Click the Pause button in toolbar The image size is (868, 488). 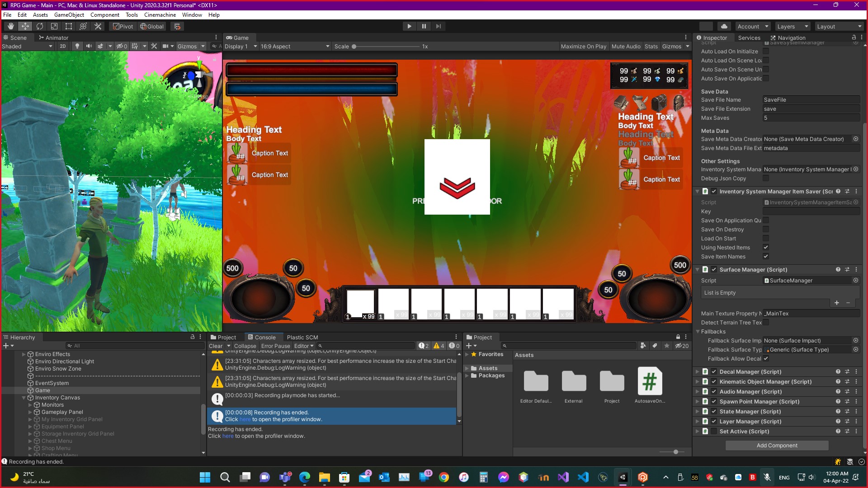tap(424, 26)
